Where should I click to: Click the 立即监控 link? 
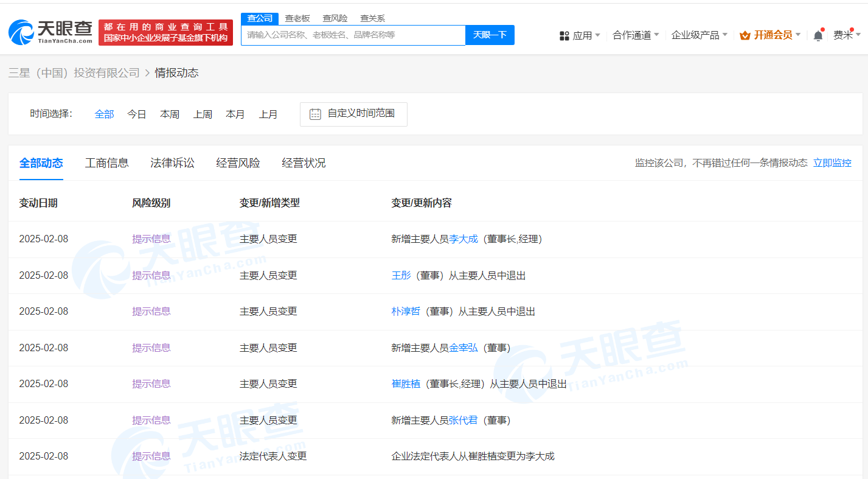point(832,163)
